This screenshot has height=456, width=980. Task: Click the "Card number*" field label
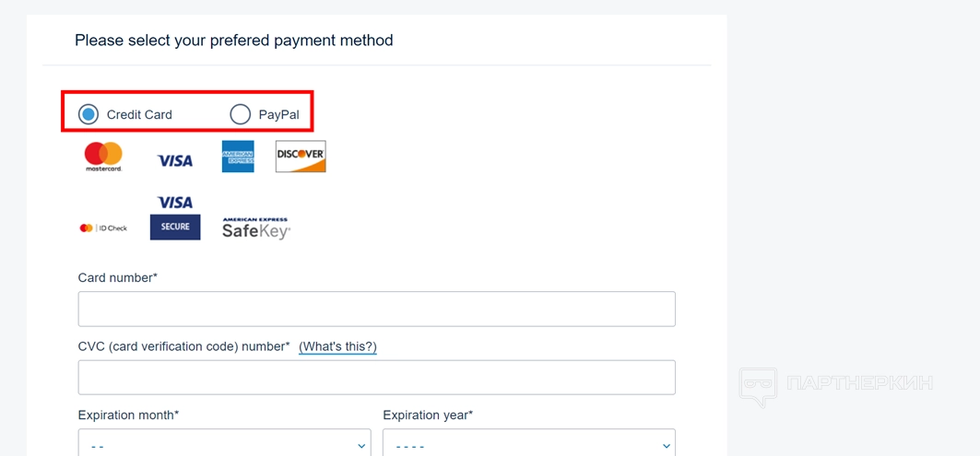[118, 277]
